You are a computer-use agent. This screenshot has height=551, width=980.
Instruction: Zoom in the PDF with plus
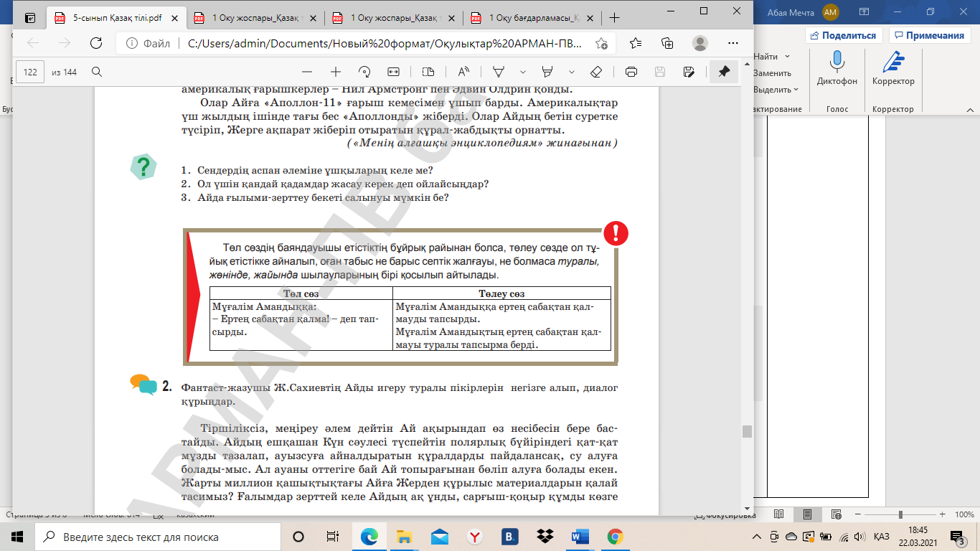[335, 72]
